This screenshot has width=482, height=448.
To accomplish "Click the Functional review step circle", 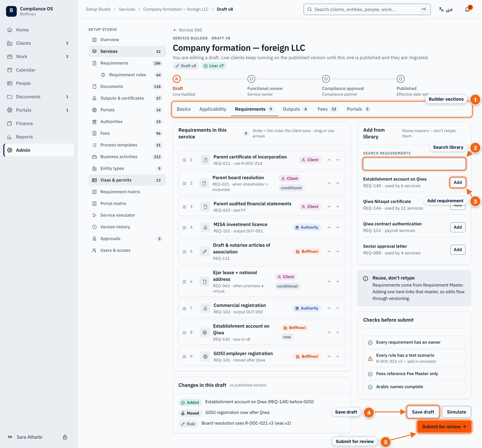I will click(251, 79).
